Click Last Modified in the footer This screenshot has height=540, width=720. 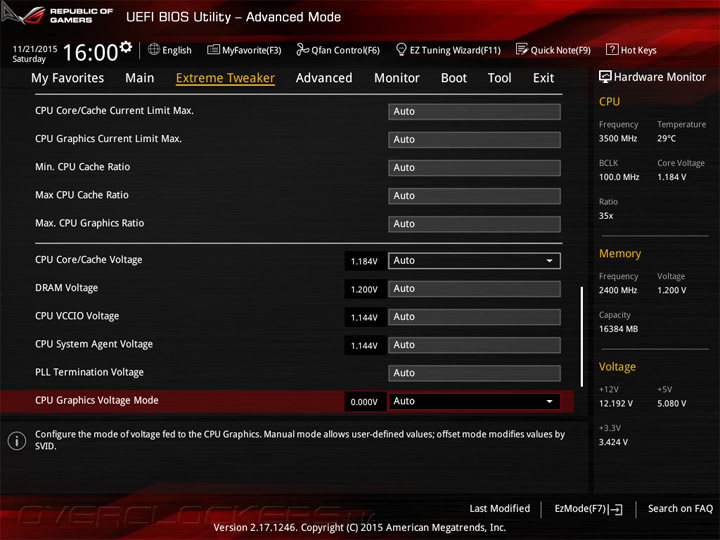click(x=500, y=509)
